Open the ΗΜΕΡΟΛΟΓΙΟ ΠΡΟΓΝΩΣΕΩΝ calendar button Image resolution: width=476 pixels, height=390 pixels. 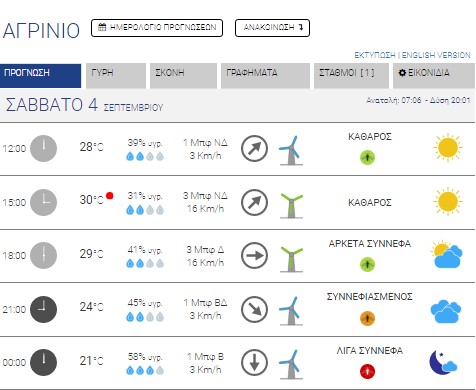[x=157, y=28]
